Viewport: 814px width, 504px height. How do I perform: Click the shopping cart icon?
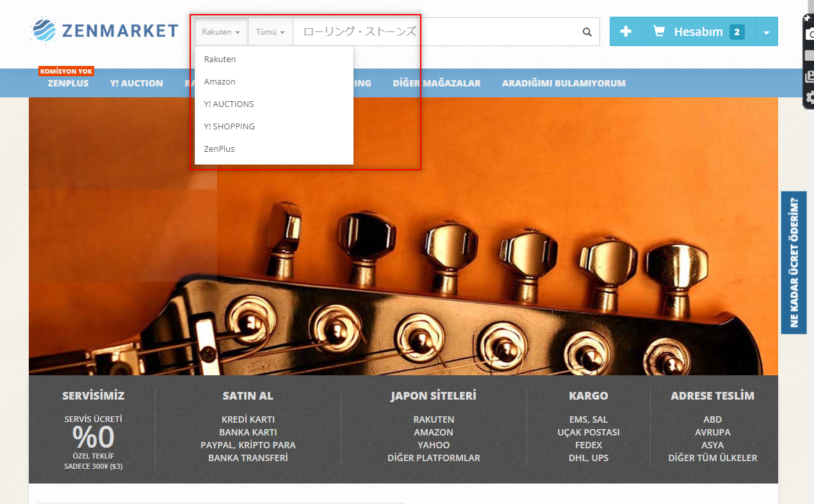click(x=658, y=31)
